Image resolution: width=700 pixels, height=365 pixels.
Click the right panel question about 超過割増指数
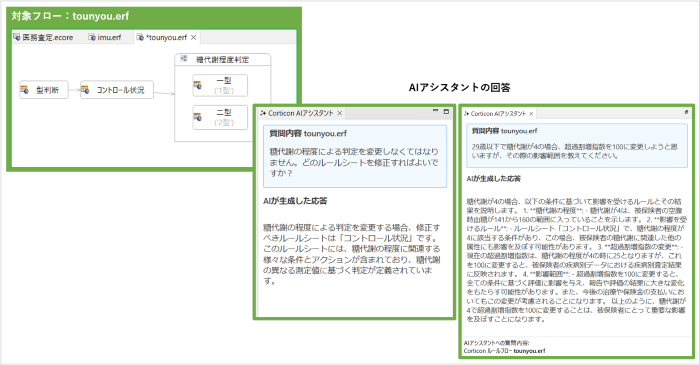pyautogui.click(x=575, y=151)
